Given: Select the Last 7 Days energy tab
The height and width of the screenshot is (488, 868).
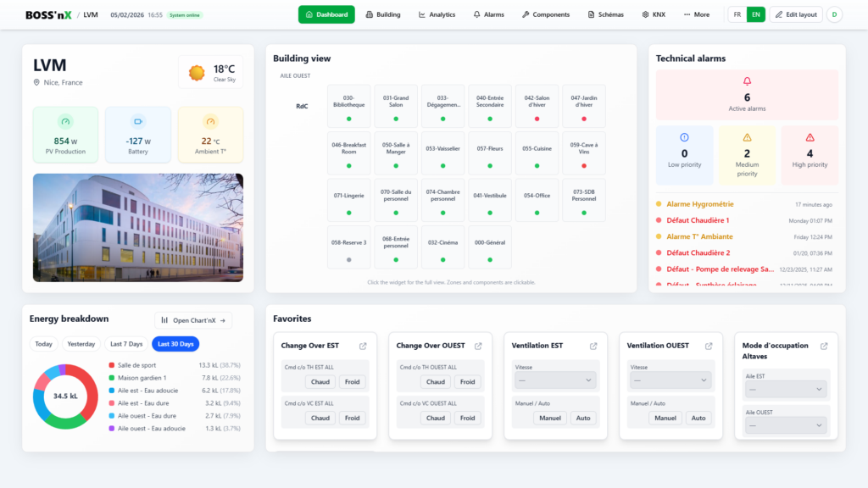Looking at the screenshot, I should pos(126,344).
